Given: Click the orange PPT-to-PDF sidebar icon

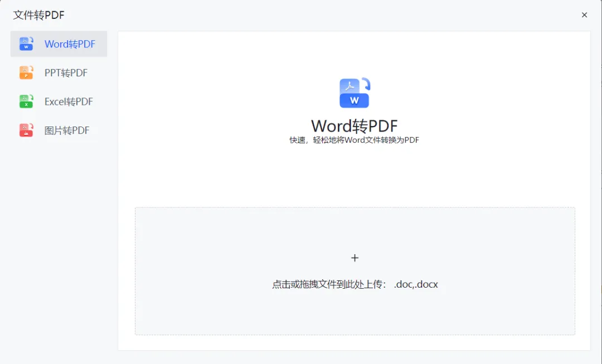Looking at the screenshot, I should point(26,72).
